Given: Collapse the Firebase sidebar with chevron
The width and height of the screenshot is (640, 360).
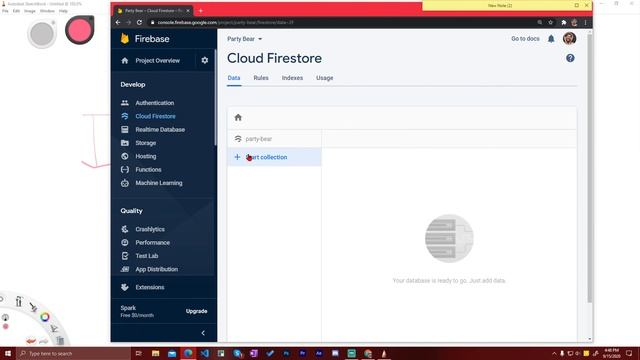Looking at the screenshot, I should 203,333.
